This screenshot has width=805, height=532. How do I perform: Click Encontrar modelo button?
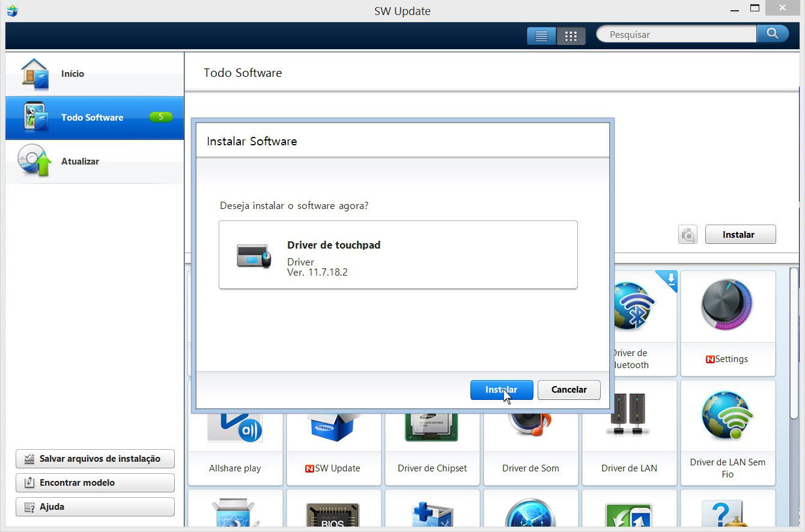click(95, 483)
